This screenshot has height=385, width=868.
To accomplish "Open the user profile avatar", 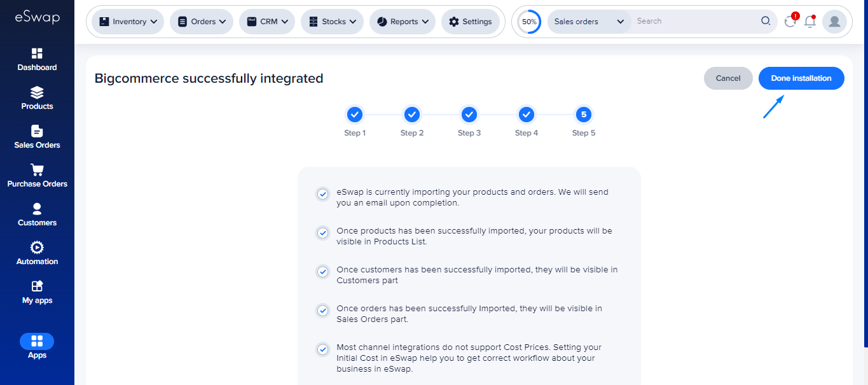I will [x=834, y=22].
